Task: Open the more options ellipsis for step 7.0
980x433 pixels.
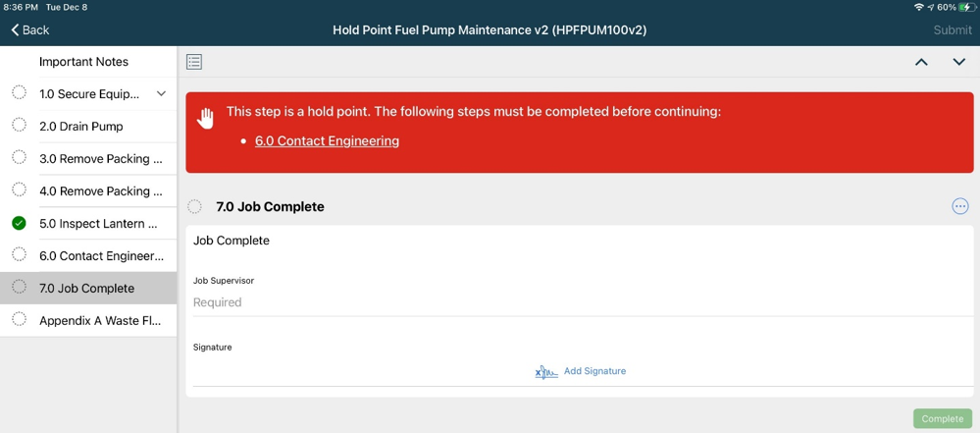Action: tap(960, 206)
